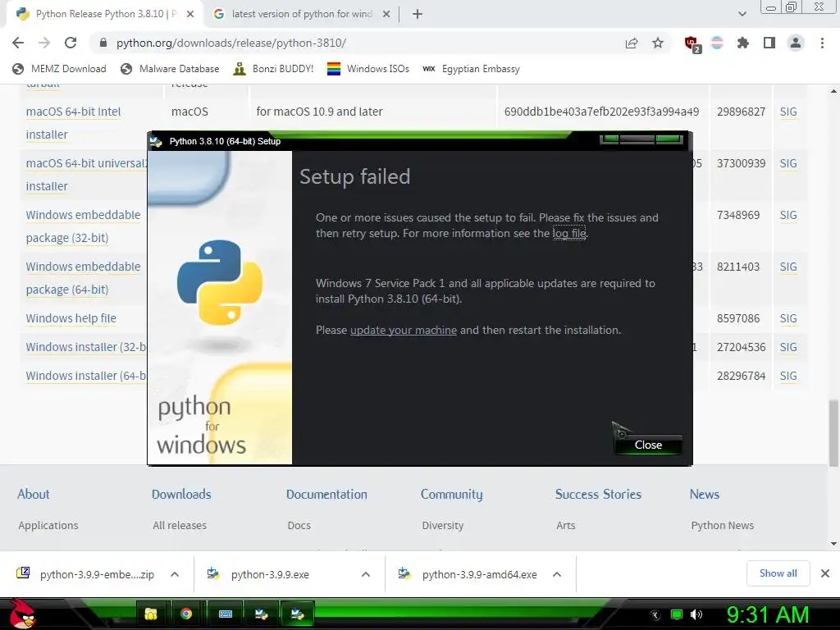Click SIG link in 28296784 row
This screenshot has height=630, width=840.
click(788, 376)
